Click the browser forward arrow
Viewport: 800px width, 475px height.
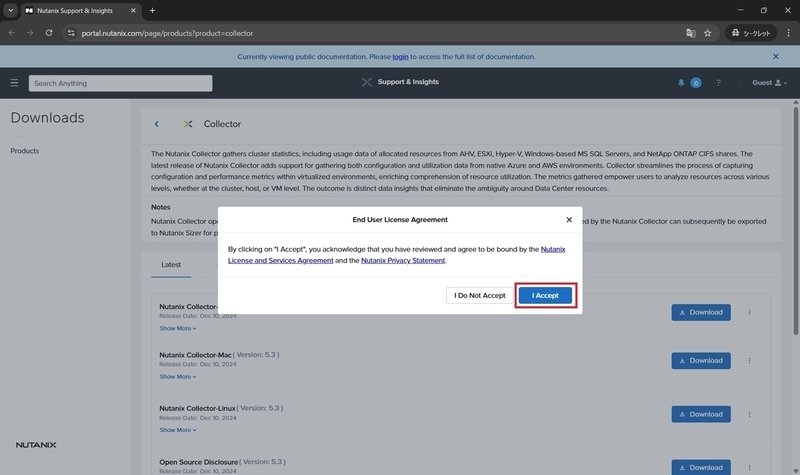point(30,33)
